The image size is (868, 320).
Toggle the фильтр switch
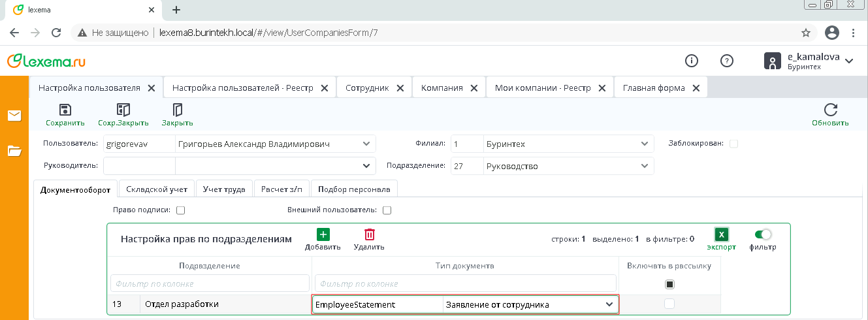pyautogui.click(x=762, y=234)
